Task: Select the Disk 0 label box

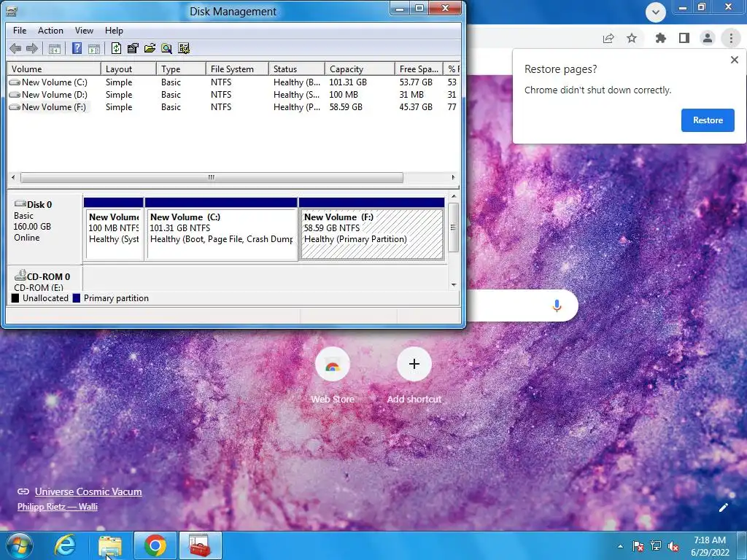Action: pos(44,227)
